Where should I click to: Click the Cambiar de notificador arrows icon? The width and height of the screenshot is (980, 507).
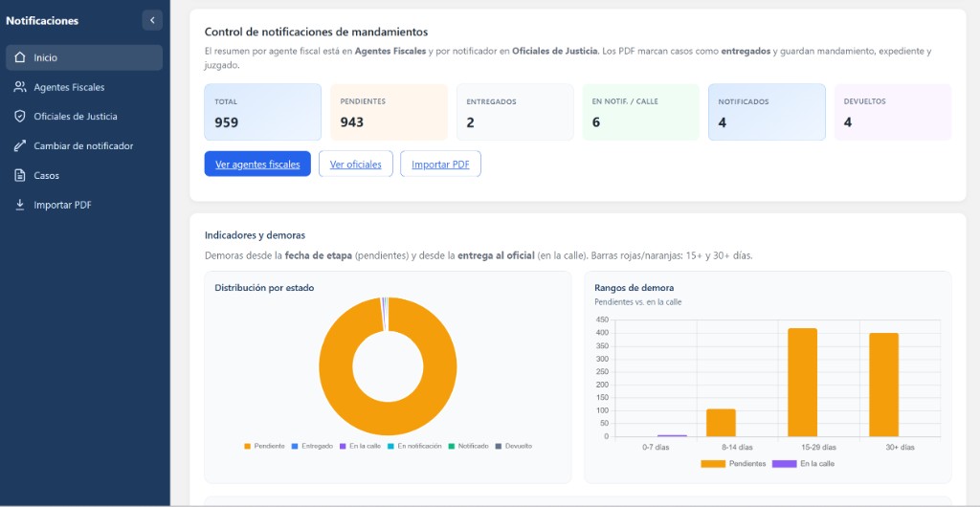point(20,145)
